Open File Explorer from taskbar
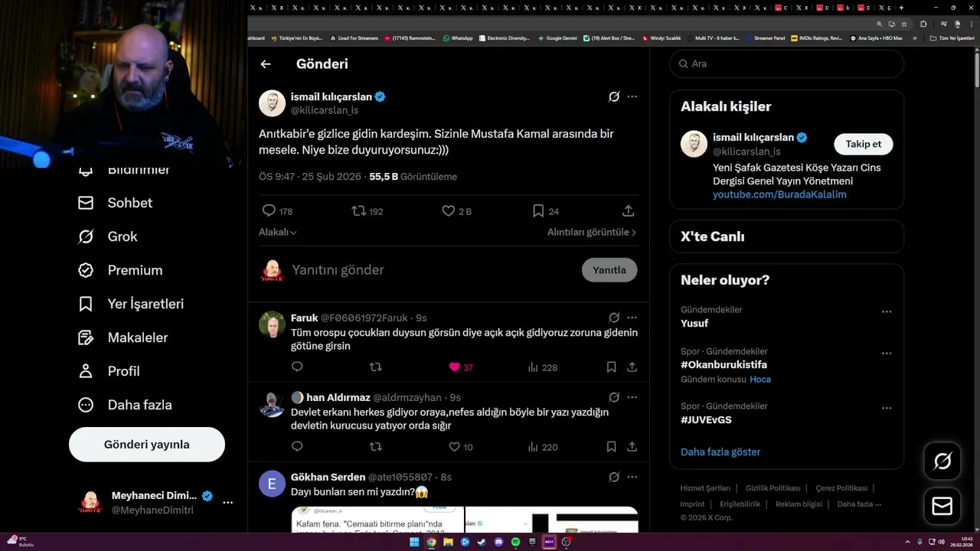Image resolution: width=980 pixels, height=551 pixels. [448, 542]
